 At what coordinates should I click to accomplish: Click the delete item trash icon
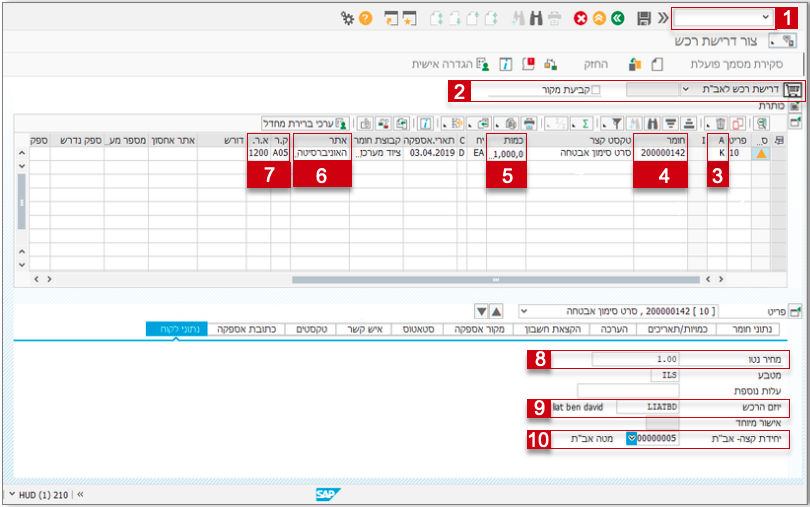[721, 124]
